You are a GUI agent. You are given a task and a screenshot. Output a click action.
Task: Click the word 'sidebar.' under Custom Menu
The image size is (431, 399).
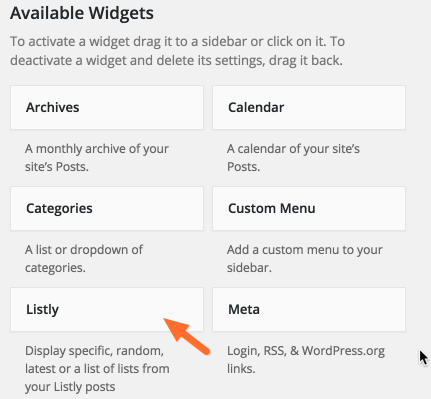(249, 268)
